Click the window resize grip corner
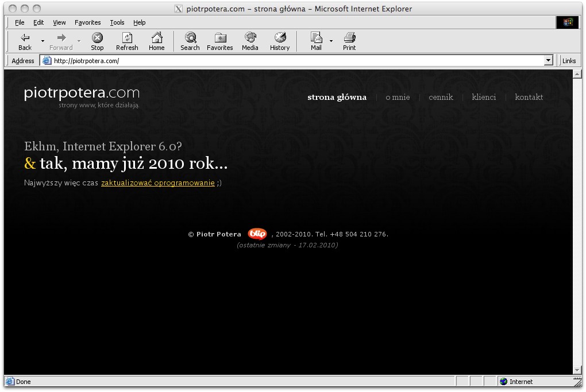 tap(578, 382)
